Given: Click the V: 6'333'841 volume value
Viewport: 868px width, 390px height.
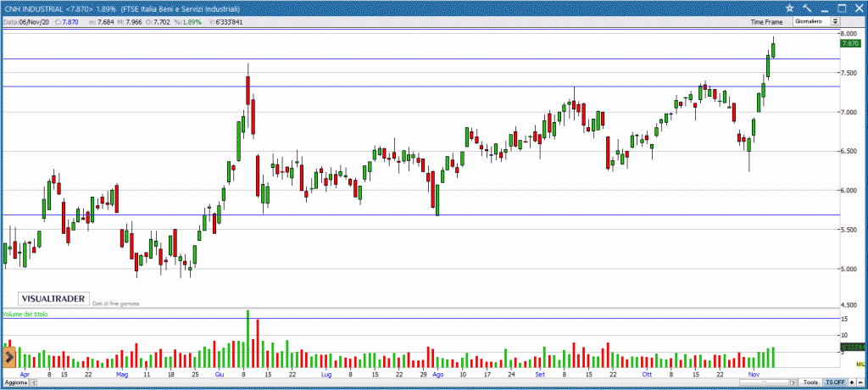Looking at the screenshot, I should pos(225,22).
